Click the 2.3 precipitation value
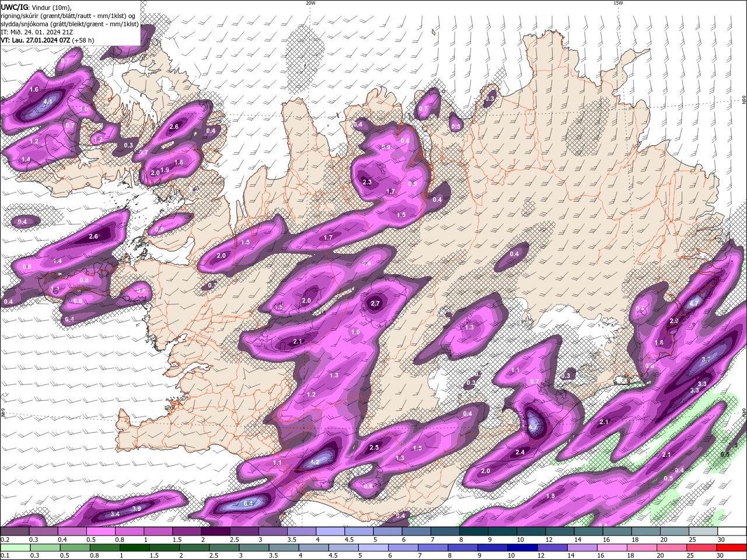Screen dimensions: 747x560 367,182
